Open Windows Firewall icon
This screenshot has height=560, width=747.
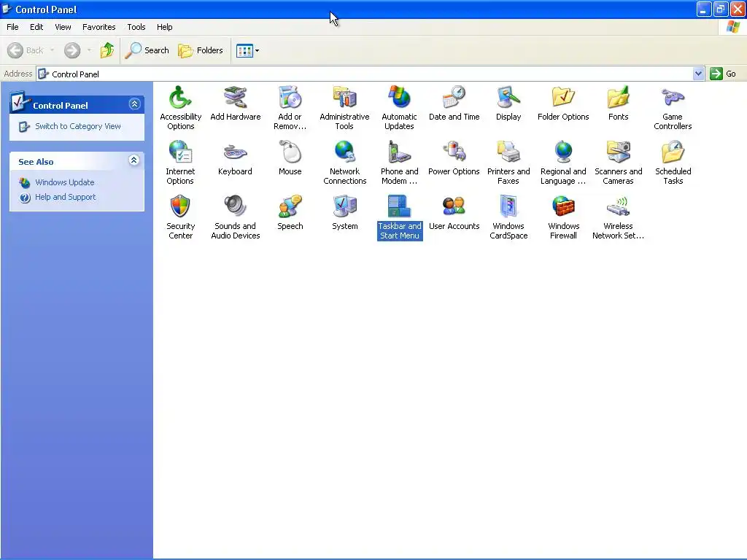pyautogui.click(x=563, y=217)
